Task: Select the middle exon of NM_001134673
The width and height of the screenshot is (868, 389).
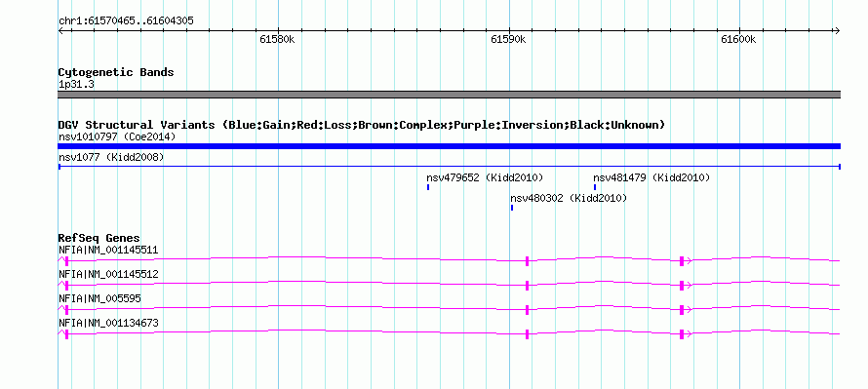Action: (527, 334)
